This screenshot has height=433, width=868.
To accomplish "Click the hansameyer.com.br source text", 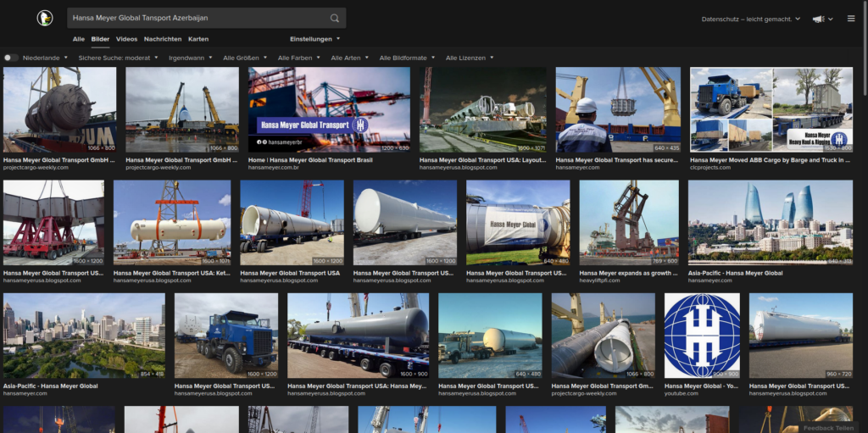I will [274, 167].
